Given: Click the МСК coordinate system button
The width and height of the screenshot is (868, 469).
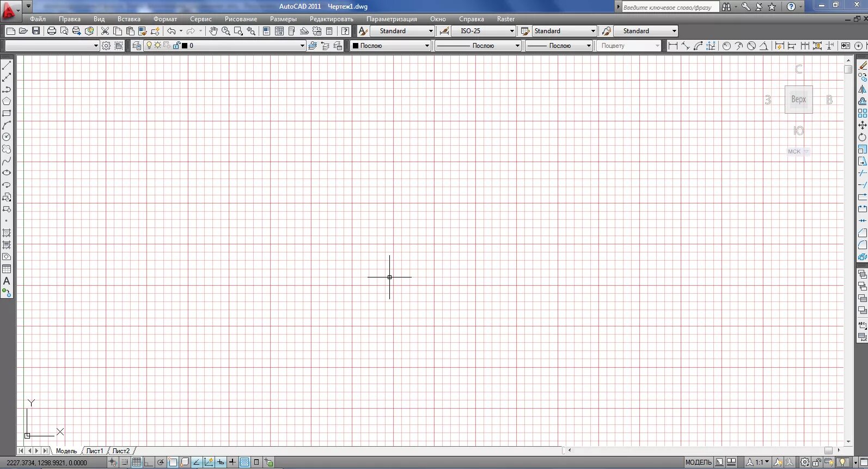Looking at the screenshot, I should [x=798, y=152].
